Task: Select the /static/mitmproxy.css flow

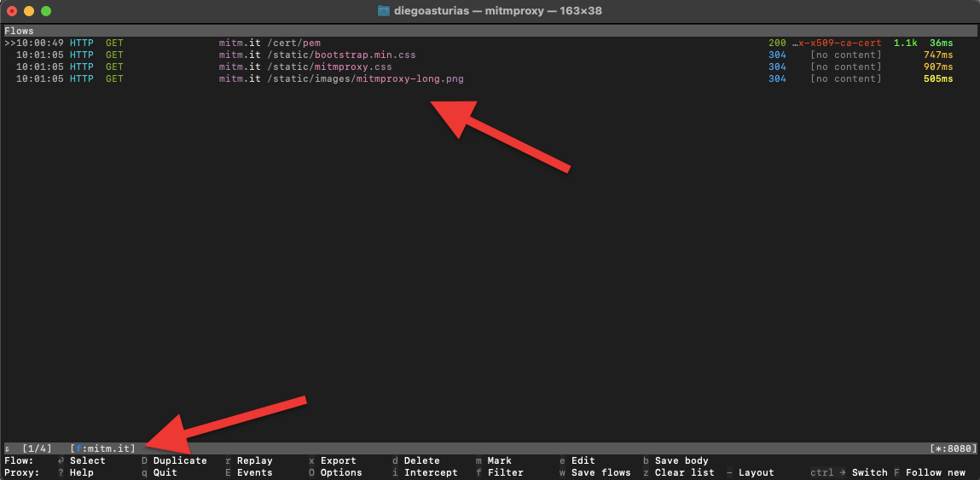Action: 330,67
